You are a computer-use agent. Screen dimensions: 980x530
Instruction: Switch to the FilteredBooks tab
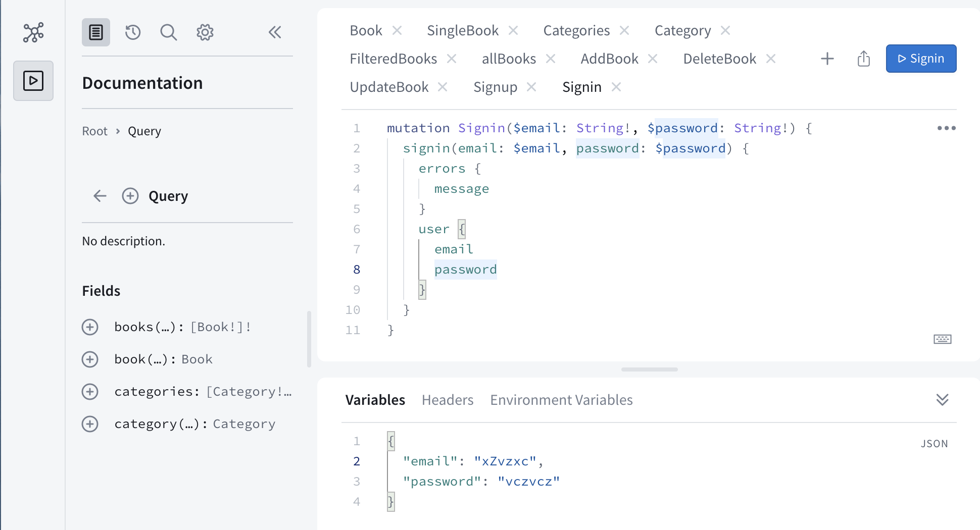tap(393, 59)
